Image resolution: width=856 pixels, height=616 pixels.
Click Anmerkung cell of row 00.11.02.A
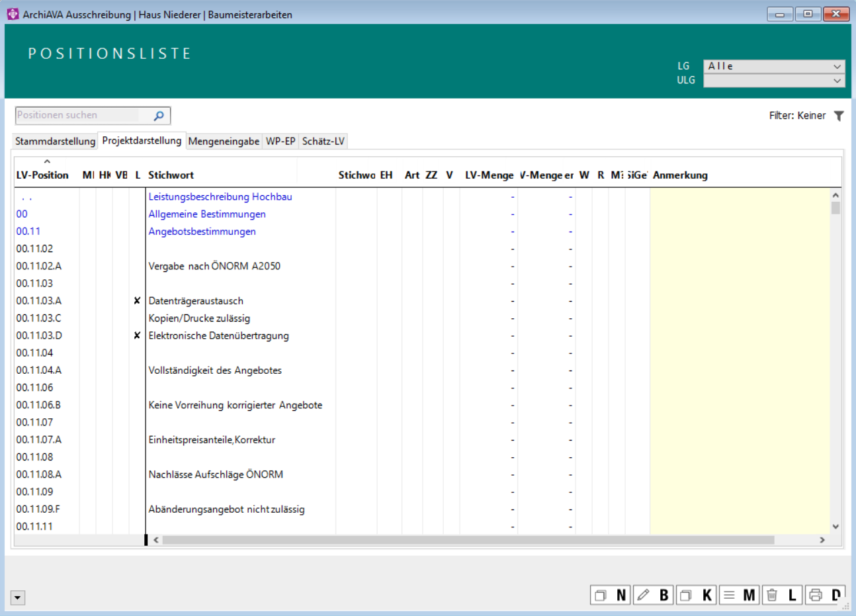click(x=740, y=266)
